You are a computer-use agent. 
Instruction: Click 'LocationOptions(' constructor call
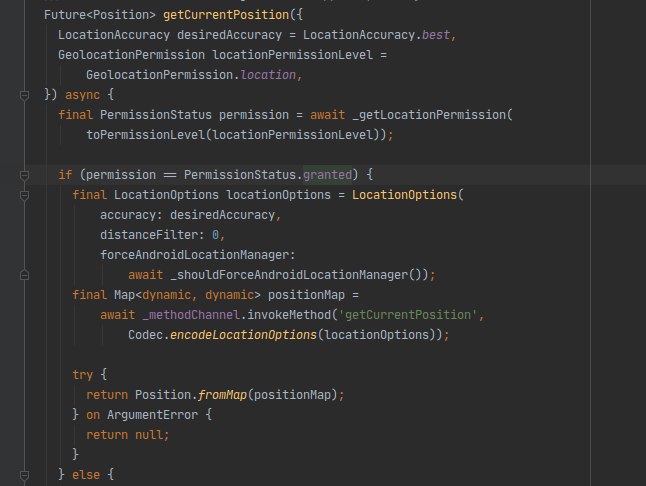coord(408,195)
